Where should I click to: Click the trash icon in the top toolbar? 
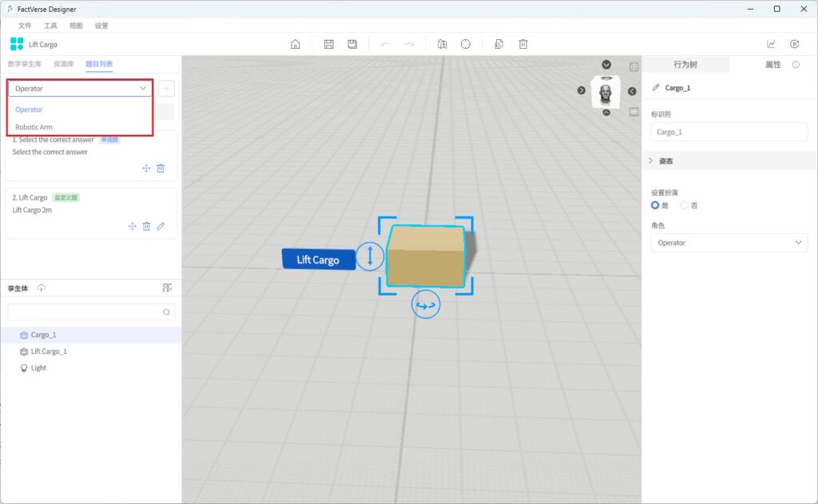coord(523,44)
